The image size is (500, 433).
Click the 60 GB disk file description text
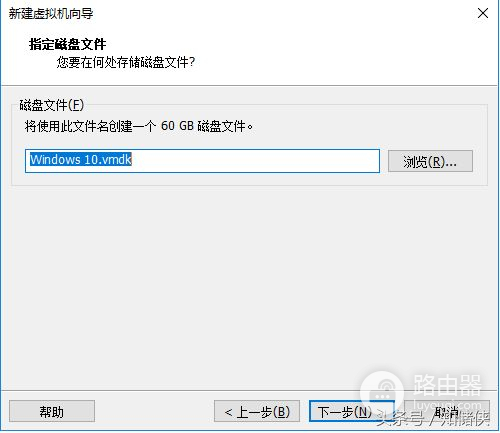coord(139,126)
